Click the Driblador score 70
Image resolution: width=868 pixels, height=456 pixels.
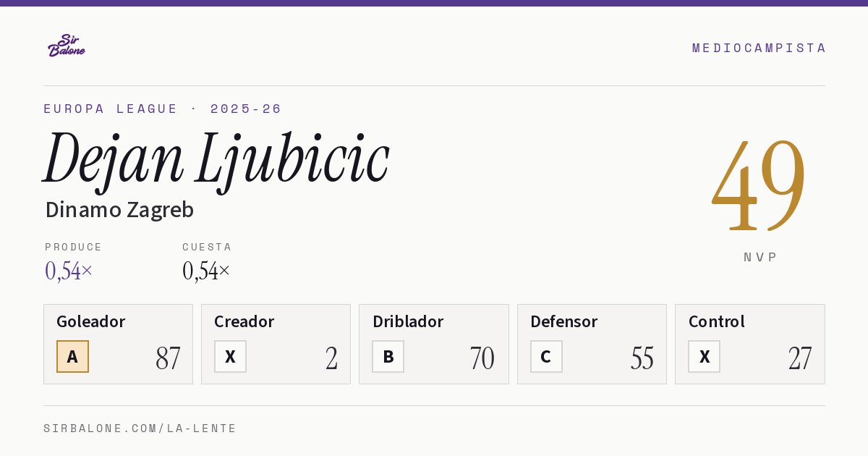482,358
